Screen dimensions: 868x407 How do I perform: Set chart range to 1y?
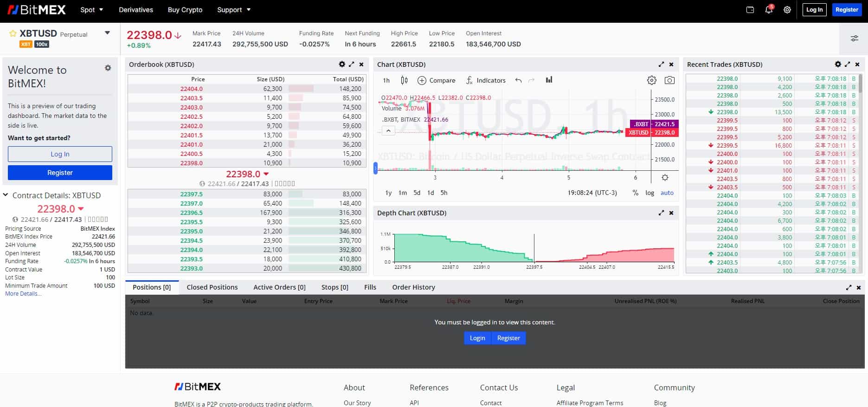click(388, 193)
